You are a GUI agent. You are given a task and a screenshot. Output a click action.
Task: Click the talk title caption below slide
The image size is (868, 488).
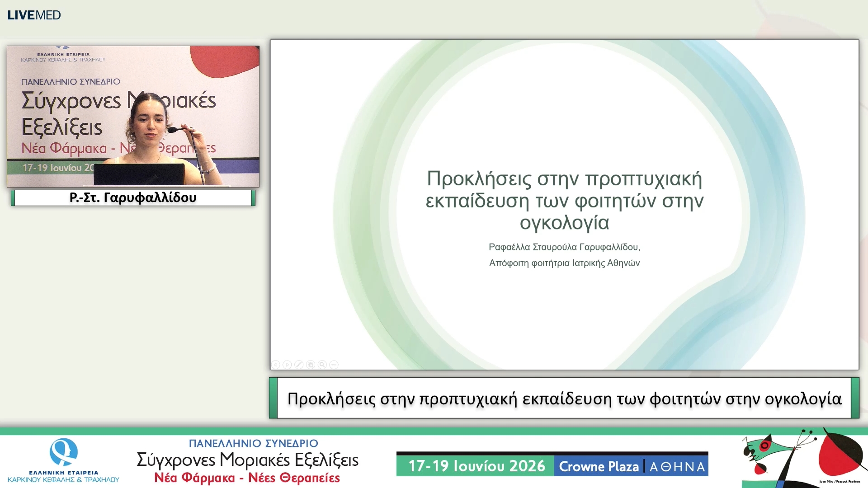click(564, 399)
